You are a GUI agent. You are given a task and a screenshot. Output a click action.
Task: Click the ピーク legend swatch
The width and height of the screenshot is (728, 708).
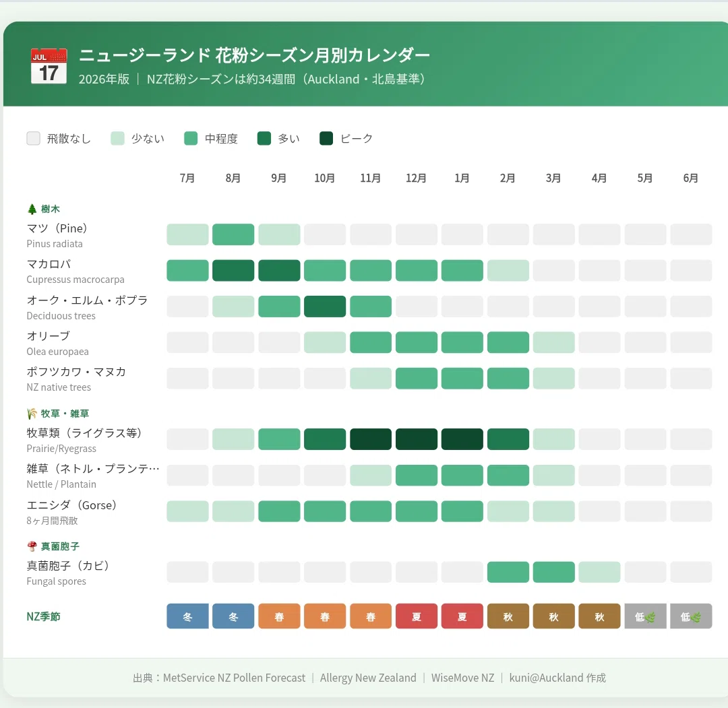pyautogui.click(x=326, y=138)
